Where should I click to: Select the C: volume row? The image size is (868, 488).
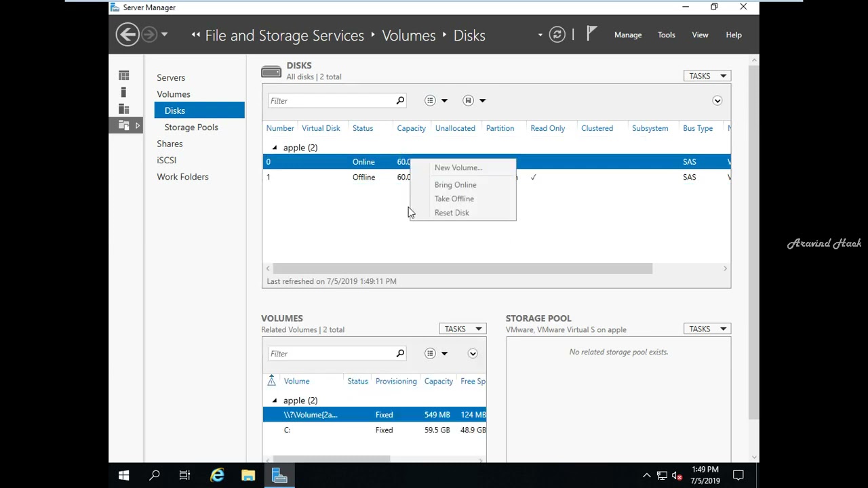(374, 430)
